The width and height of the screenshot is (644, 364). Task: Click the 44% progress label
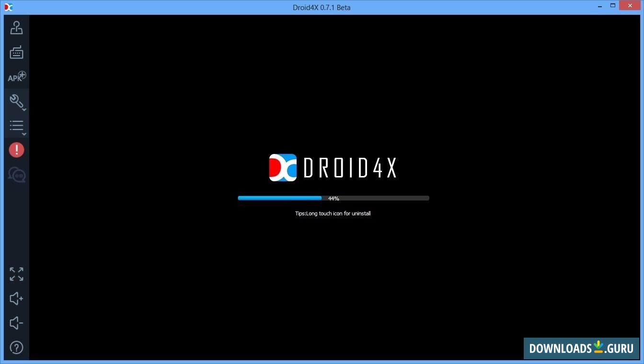333,198
